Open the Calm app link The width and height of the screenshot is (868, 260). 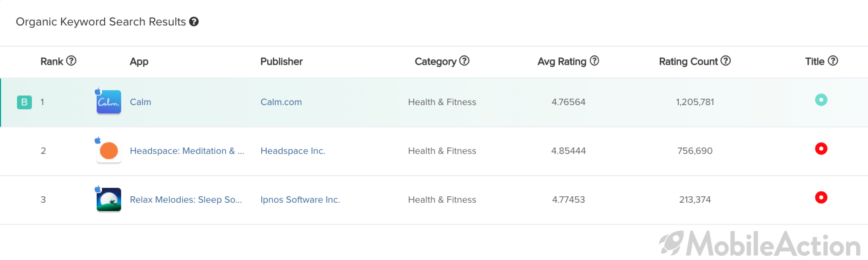(x=140, y=102)
